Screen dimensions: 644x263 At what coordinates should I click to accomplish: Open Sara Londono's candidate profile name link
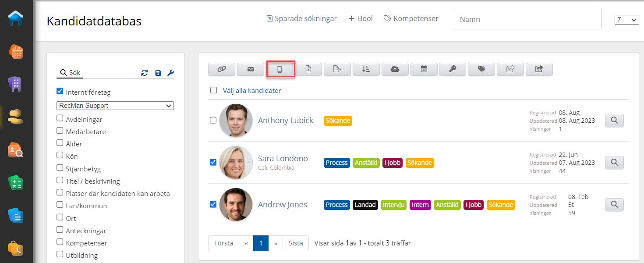point(283,158)
